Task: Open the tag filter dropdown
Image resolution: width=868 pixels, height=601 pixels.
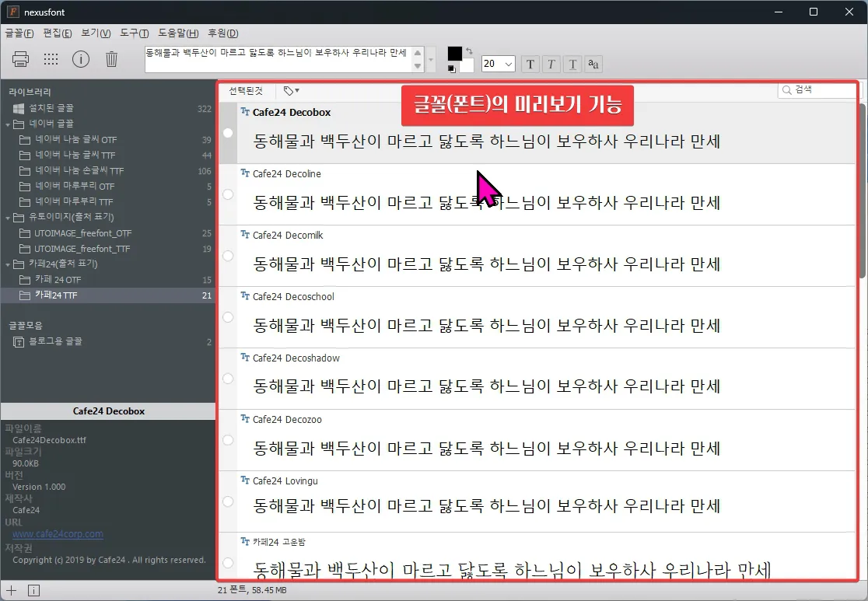Action: (292, 91)
